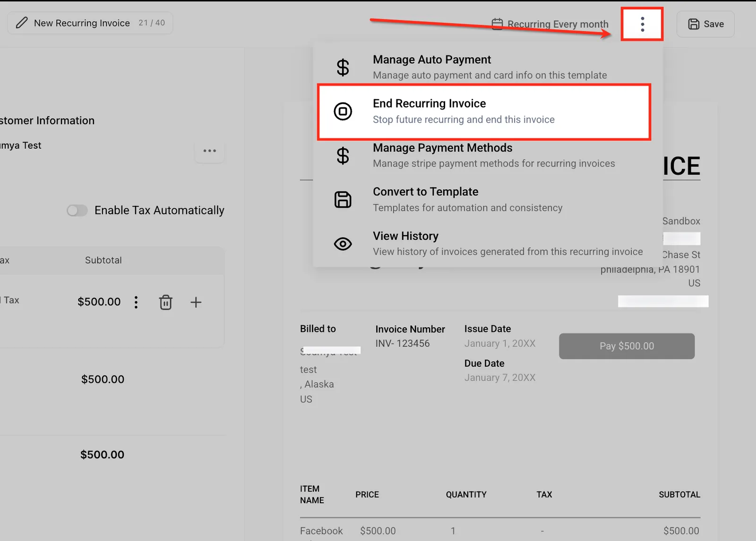Image resolution: width=756 pixels, height=541 pixels.
Task: Click the Facebook row $500.00 price cell
Action: [x=378, y=531]
